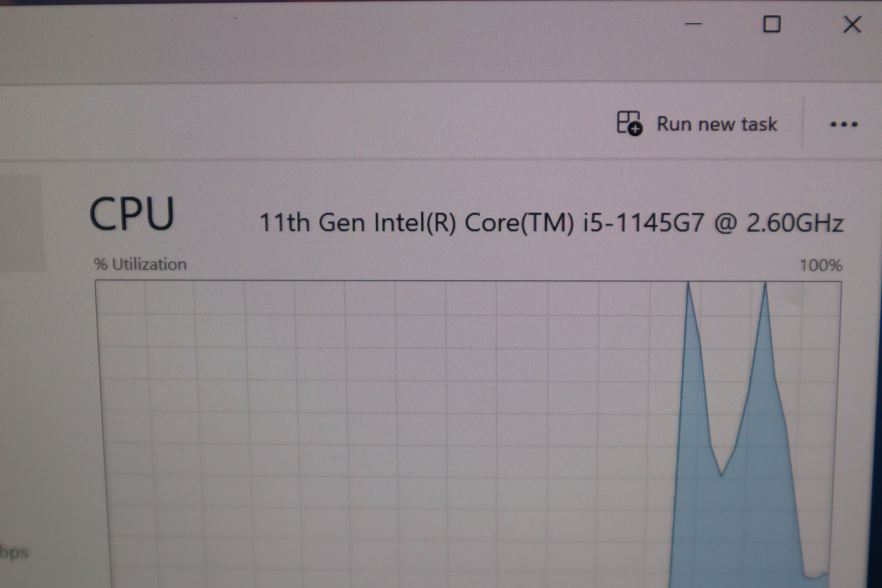Viewport: 882px width, 588px height.
Task: Click the CPU utilization graph
Action: click(x=469, y=434)
